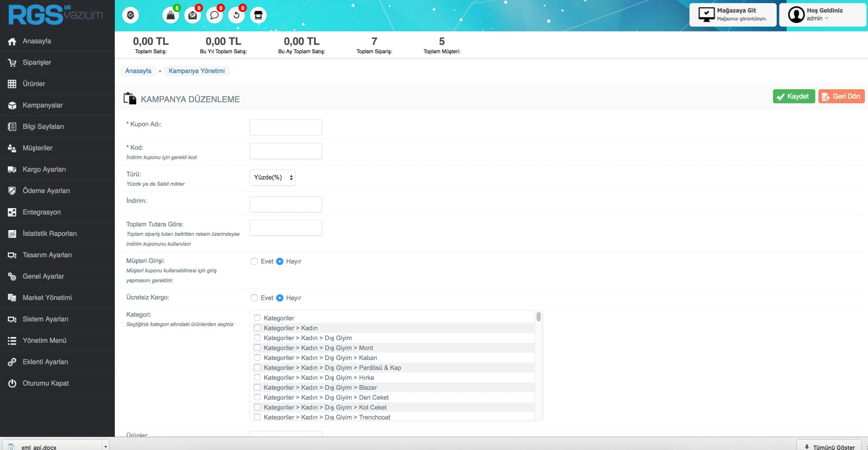
Task: Check the Kategoriler > Kadın checkbox
Action: tap(257, 328)
